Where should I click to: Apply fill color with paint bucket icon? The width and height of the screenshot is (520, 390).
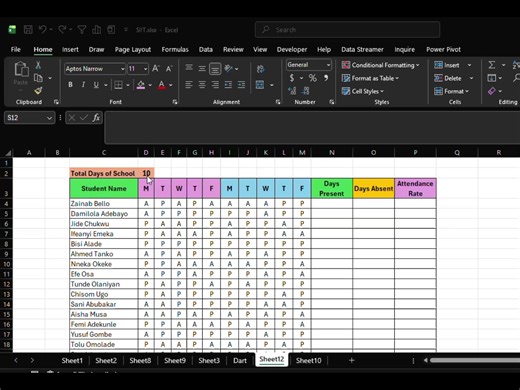tap(141, 85)
